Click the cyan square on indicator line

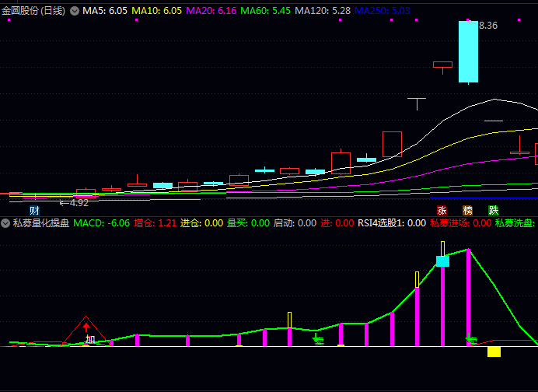tap(442, 261)
